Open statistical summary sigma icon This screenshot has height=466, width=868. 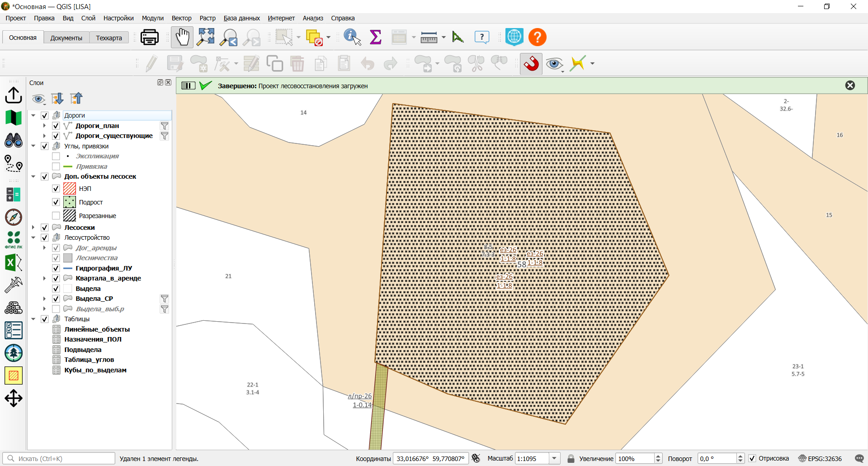pos(376,38)
